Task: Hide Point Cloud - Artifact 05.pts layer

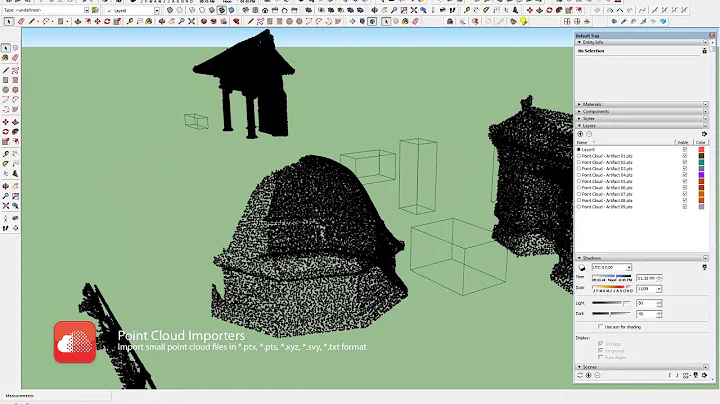Action: click(x=685, y=181)
